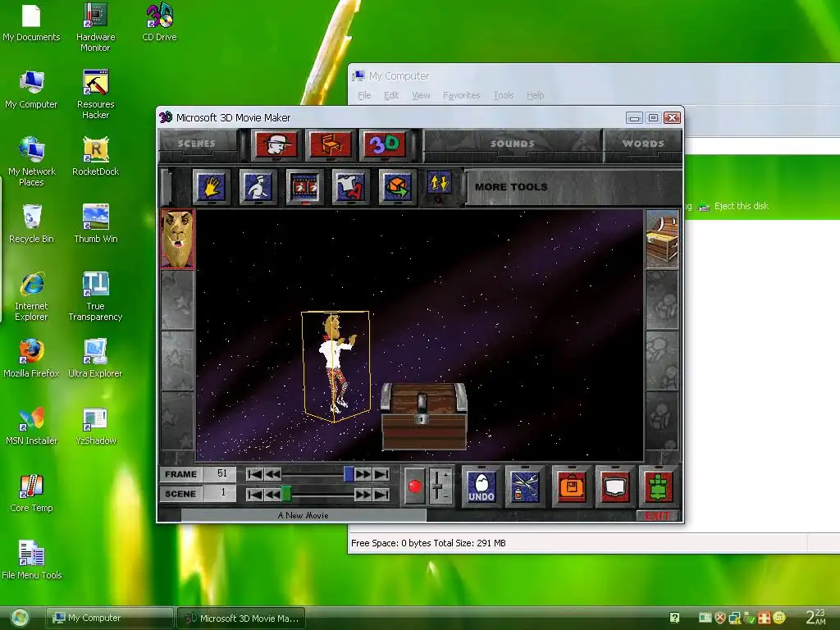Select the Resoures Hacker desktop icon

95,94
